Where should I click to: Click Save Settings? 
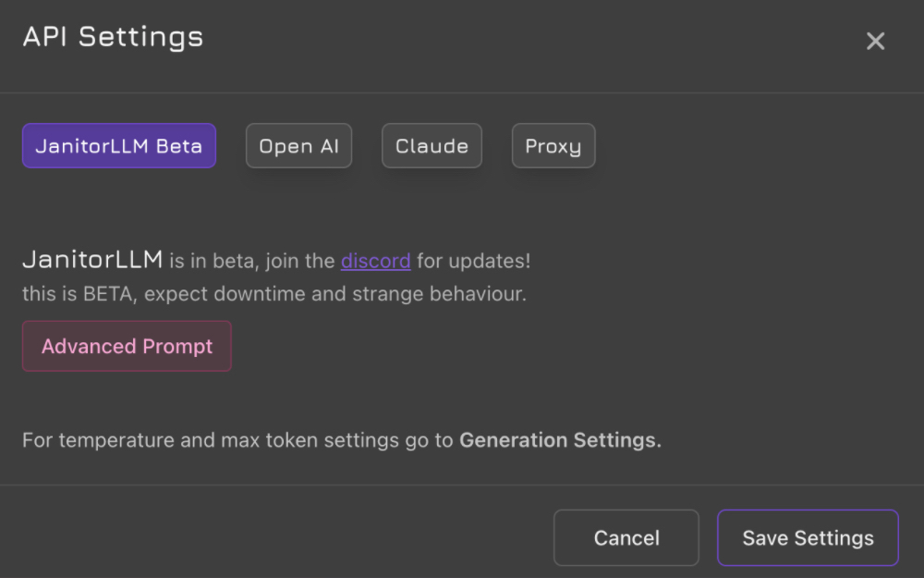808,538
